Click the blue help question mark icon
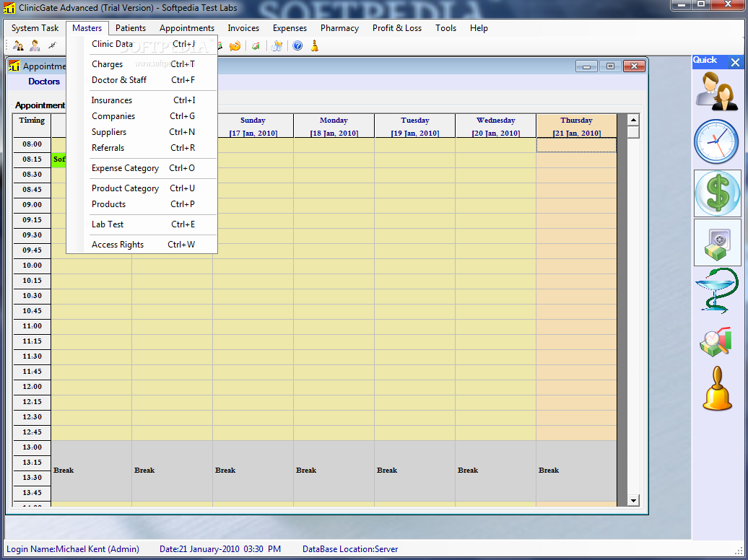Viewport: 748px width, 560px height. (x=297, y=45)
